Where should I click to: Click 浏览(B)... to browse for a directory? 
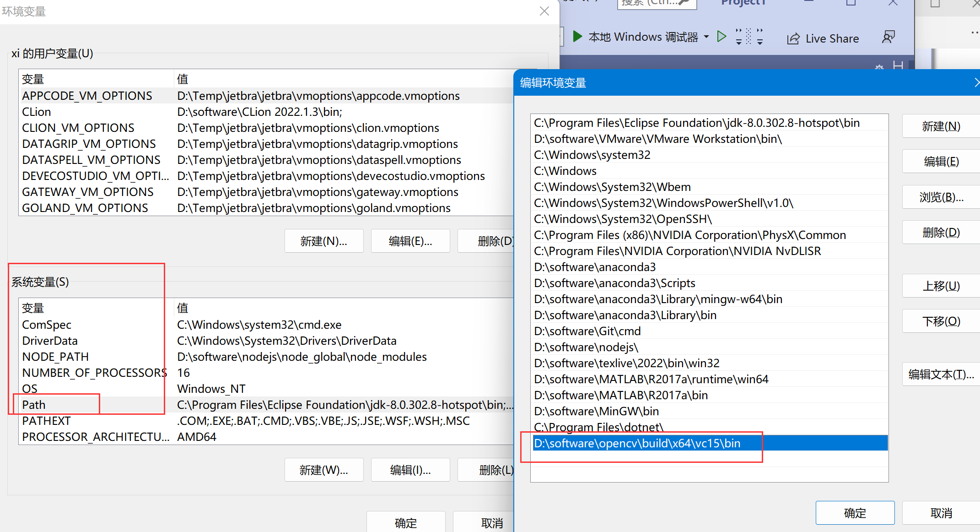941,197
